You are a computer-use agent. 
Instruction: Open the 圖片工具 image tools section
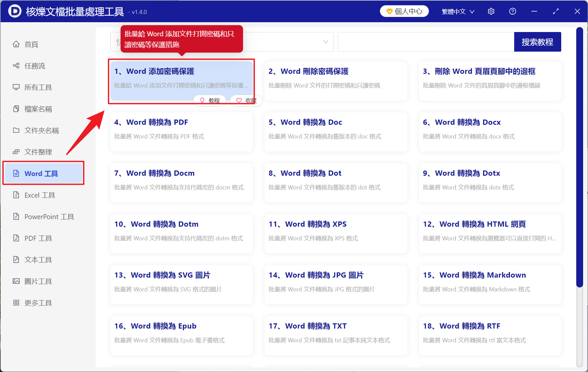pos(38,281)
